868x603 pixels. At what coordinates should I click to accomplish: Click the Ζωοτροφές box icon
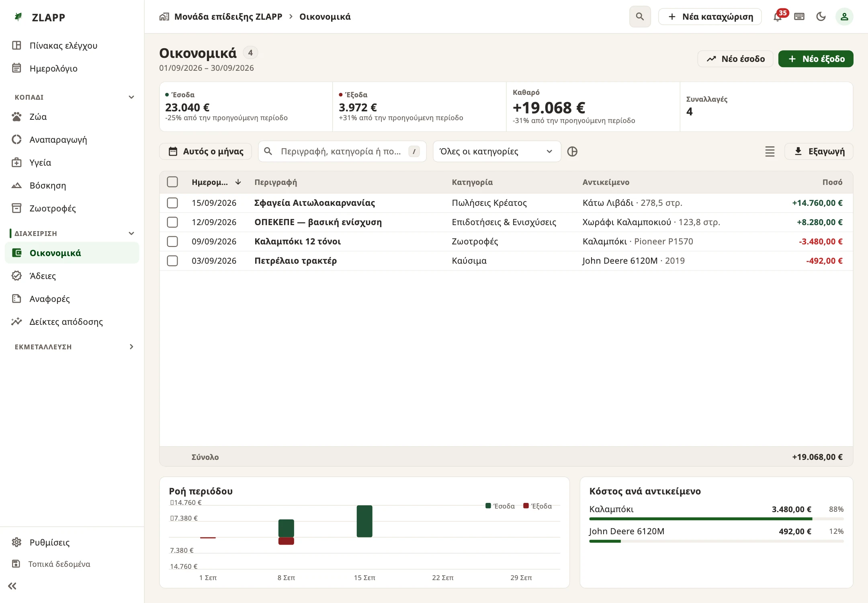point(16,208)
